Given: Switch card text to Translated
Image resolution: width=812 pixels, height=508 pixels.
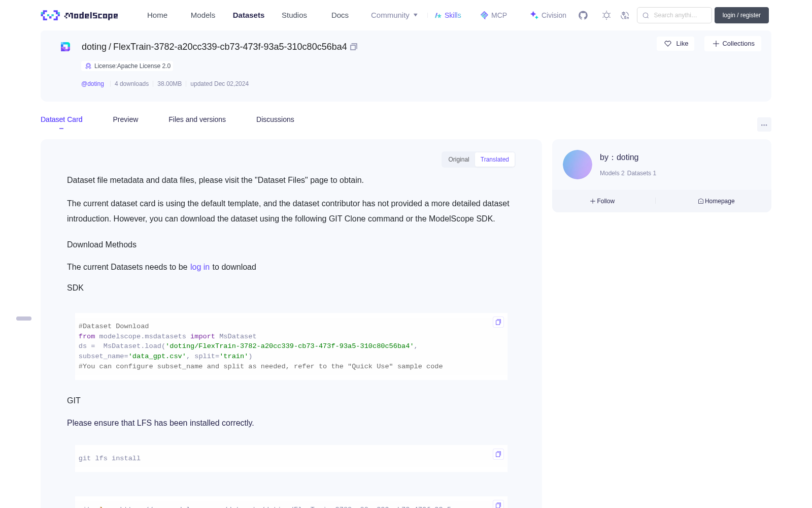Looking at the screenshot, I should [495, 160].
